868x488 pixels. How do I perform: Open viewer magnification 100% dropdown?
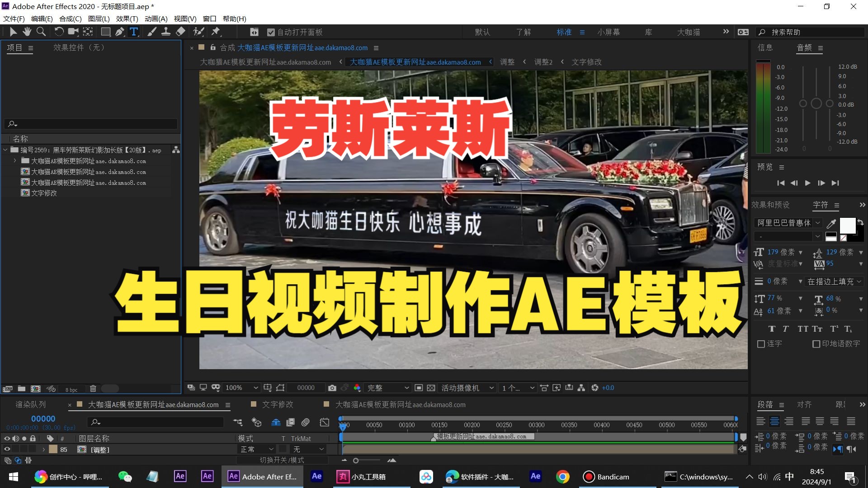click(241, 388)
